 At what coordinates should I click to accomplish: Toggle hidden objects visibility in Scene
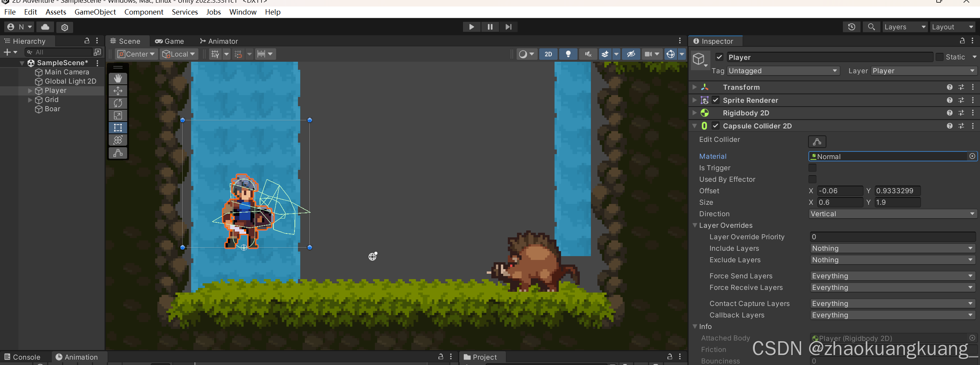pyautogui.click(x=631, y=54)
